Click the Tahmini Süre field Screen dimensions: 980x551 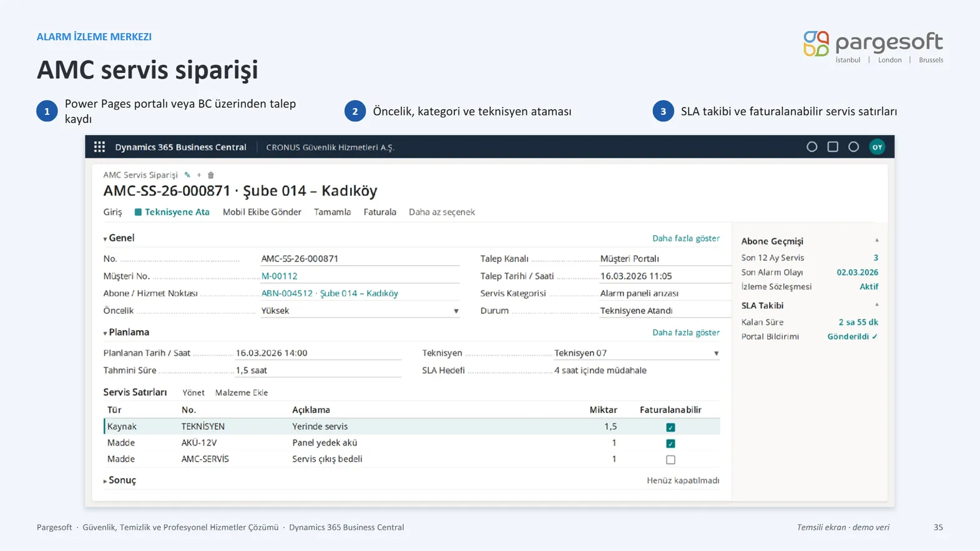click(318, 371)
